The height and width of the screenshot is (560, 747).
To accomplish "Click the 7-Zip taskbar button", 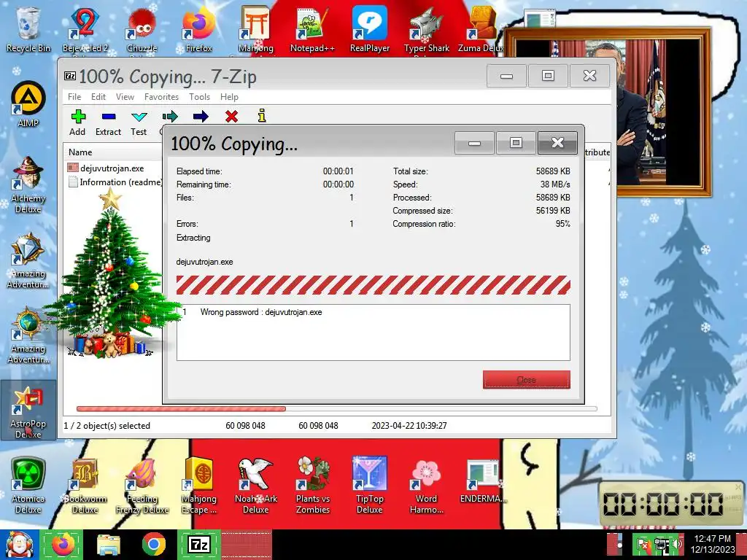I will click(199, 544).
